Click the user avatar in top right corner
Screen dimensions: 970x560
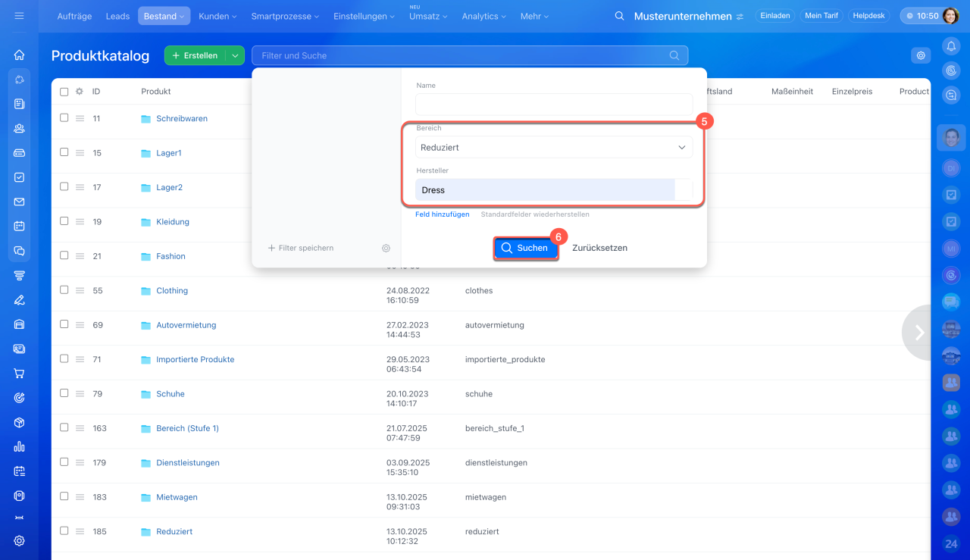pos(950,16)
